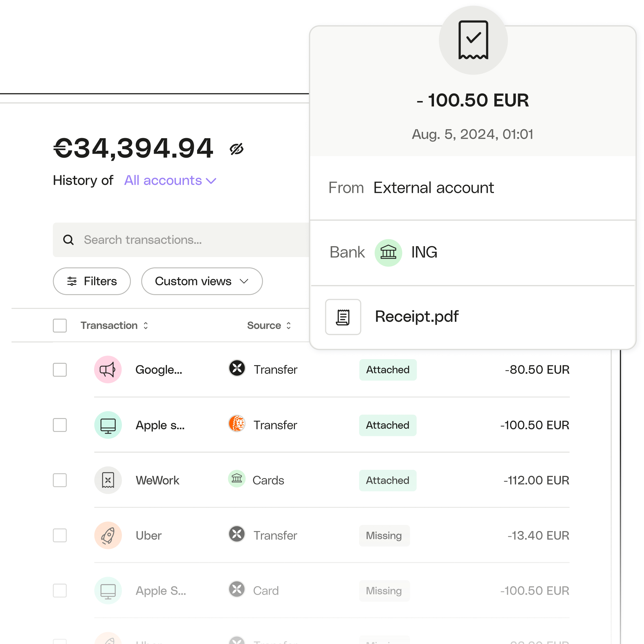Screen dimensions: 644x644
Task: Click the Filters button
Action: pos(92,280)
